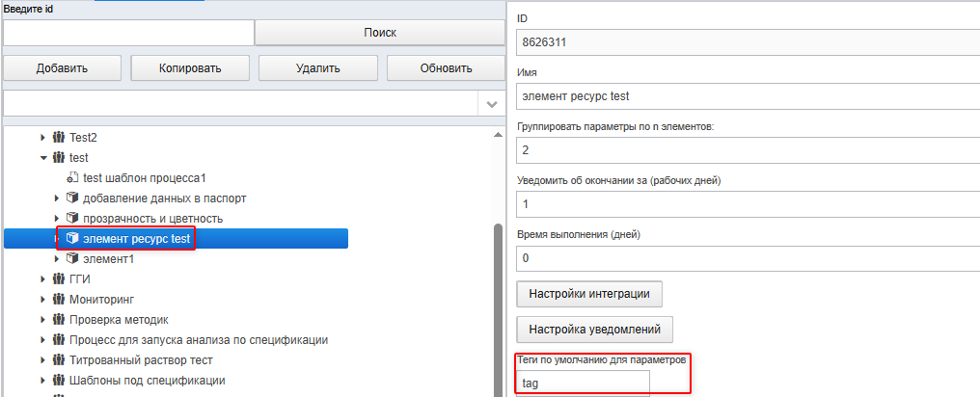
Task: Expand the Проверка методик node
Action: pos(43,320)
